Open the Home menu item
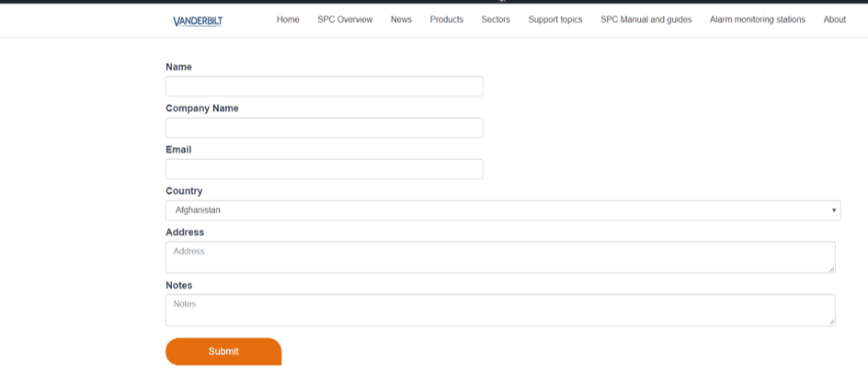The height and width of the screenshot is (385, 868). (288, 19)
